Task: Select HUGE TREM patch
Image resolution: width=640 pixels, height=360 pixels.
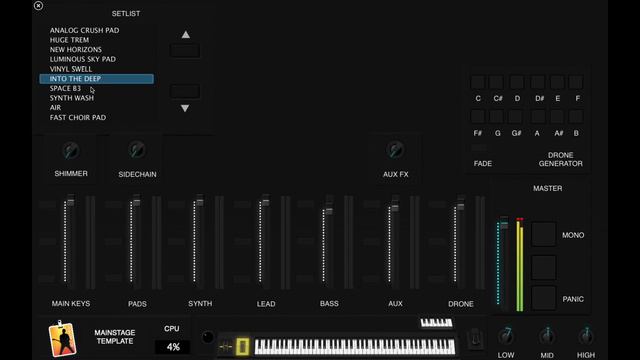Action: (96, 40)
